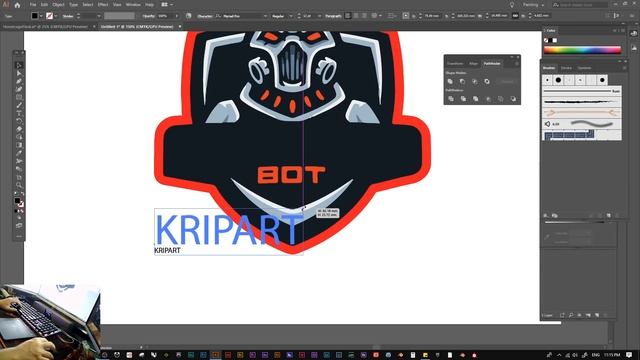The width and height of the screenshot is (640, 360).
Task: Select the Pen tool in toolbar
Action: [x=19, y=81]
